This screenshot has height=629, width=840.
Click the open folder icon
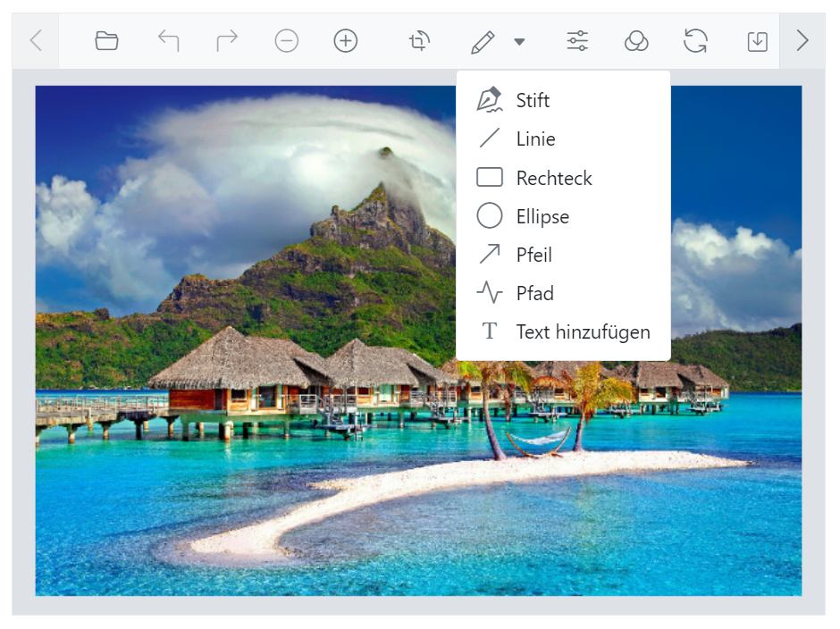click(x=107, y=41)
